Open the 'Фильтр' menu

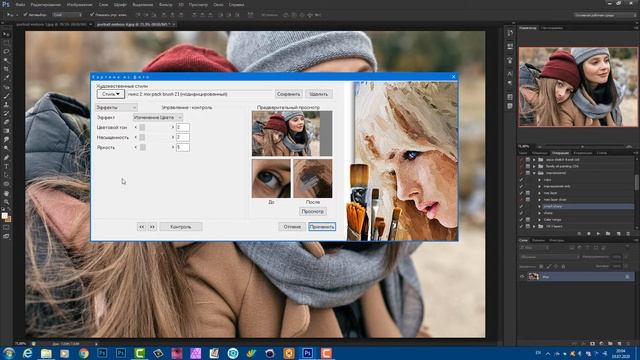[165, 4]
